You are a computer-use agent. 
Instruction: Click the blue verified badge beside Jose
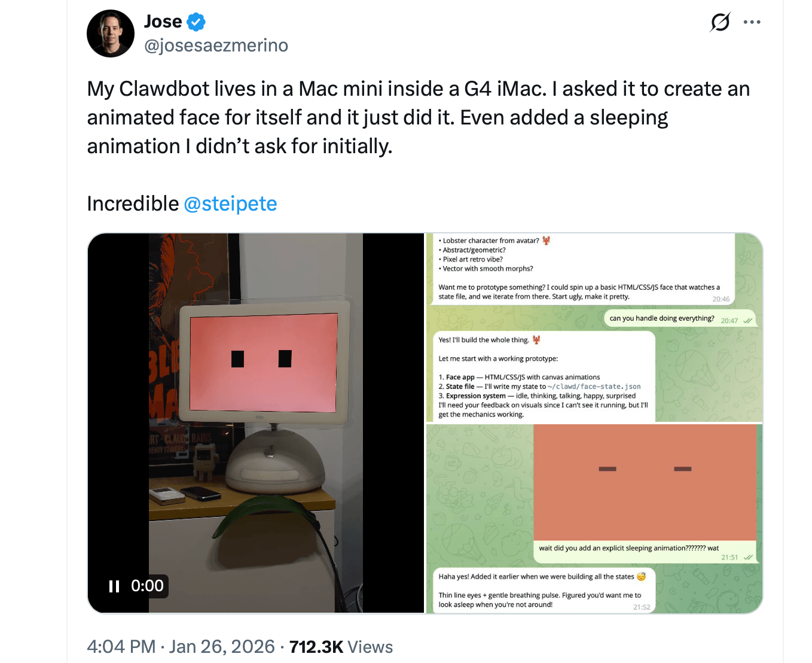(196, 21)
